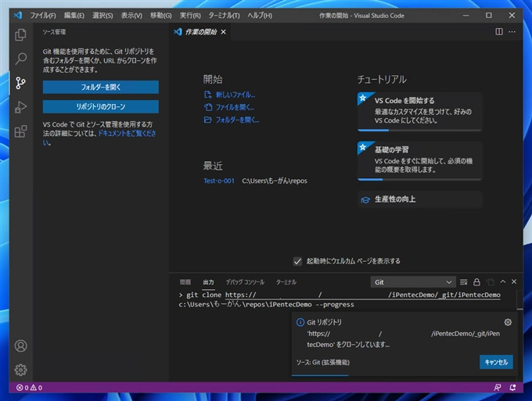Click the ファイルを開く... link
Viewport: 532px width, 401px height.
click(235, 107)
